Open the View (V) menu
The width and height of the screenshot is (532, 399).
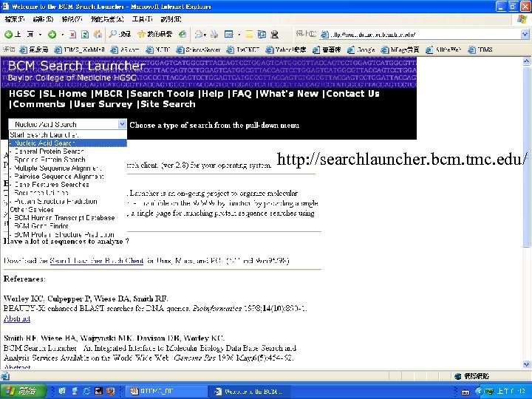point(72,19)
